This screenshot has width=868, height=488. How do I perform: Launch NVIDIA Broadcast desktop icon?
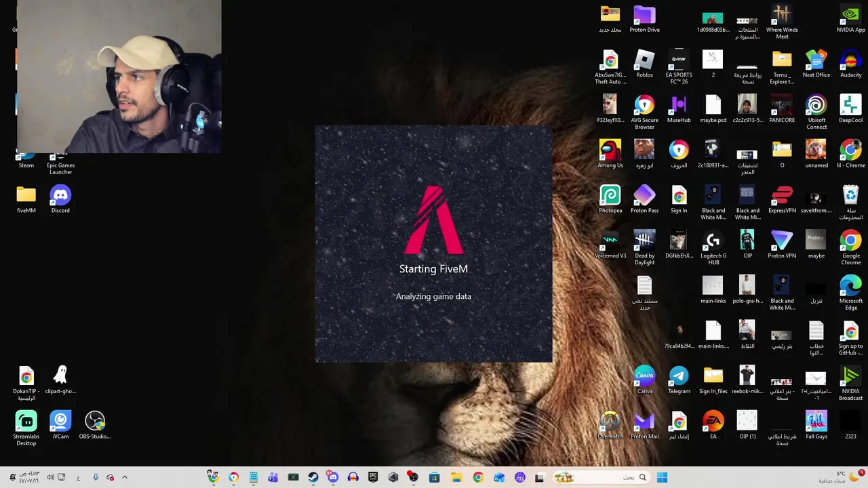coord(850,384)
